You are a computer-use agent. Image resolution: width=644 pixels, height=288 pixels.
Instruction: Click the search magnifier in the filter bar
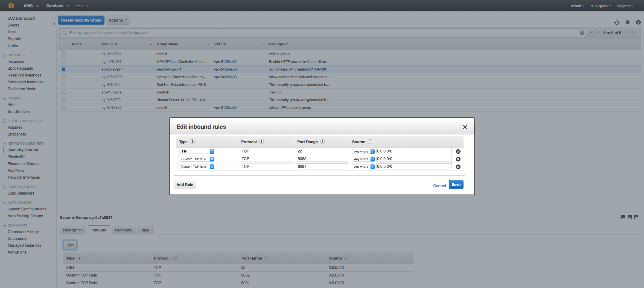(65, 33)
